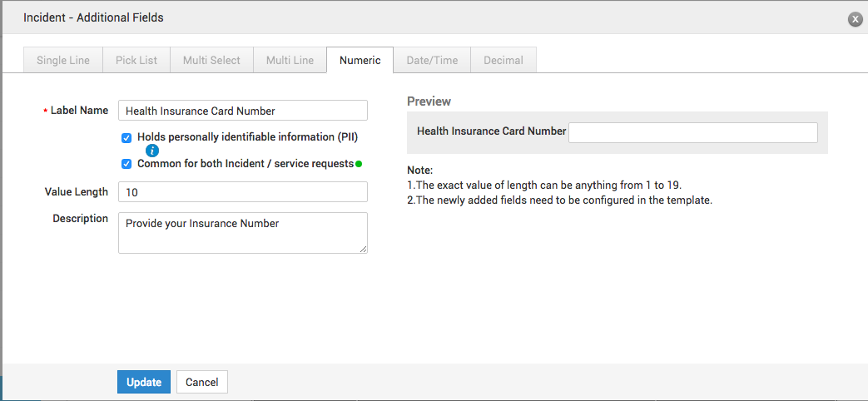Click the green dot after service requests
This screenshot has width=868, height=401.
tap(359, 164)
